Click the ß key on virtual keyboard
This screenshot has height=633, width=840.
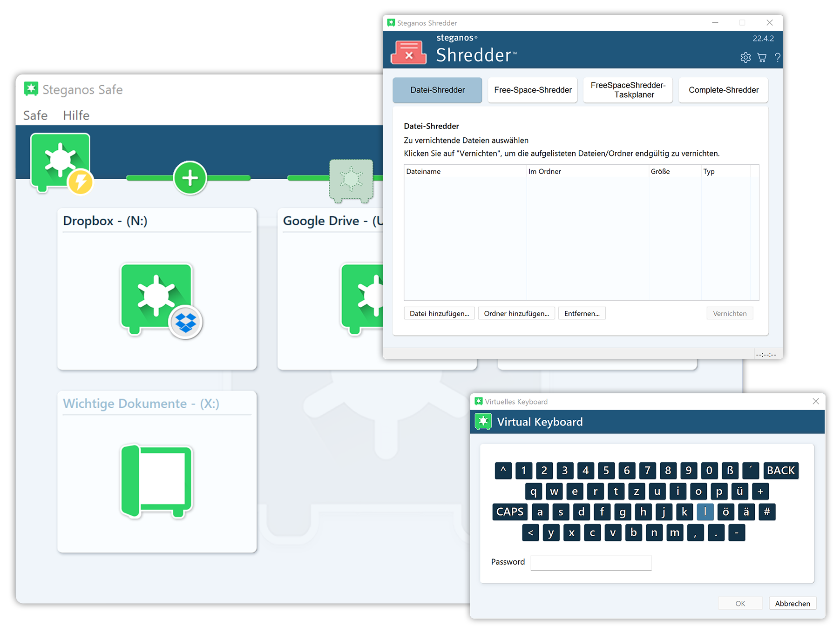point(730,470)
